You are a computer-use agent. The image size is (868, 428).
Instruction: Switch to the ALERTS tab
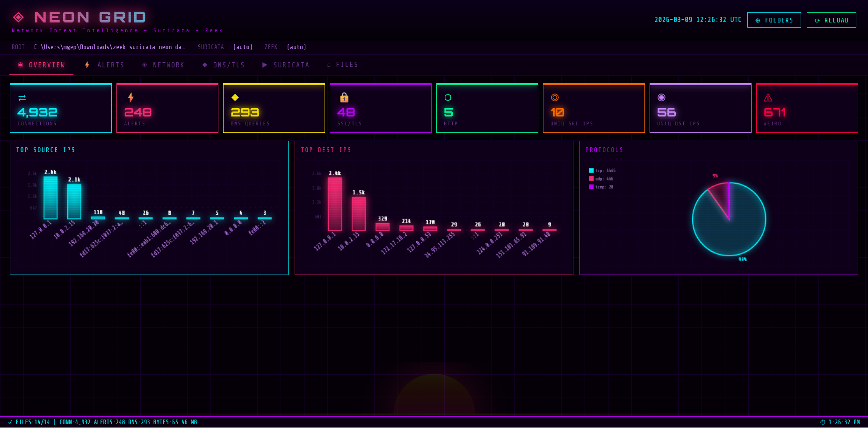(104, 65)
